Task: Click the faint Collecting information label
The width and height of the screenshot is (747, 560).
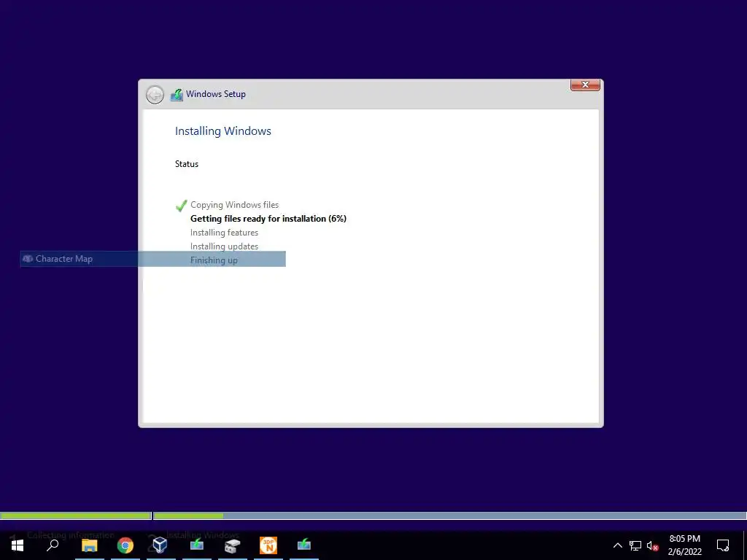Action: 71,534
